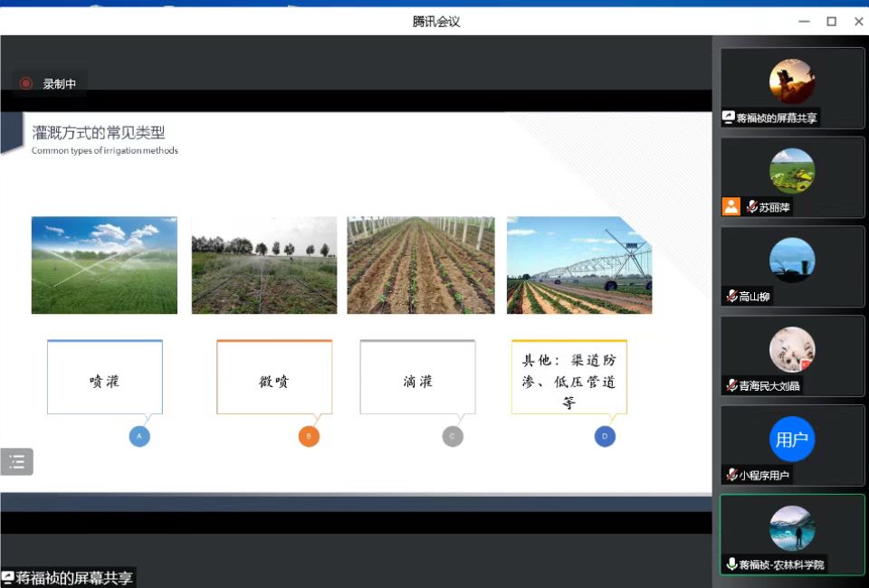This screenshot has height=588, width=869.
Task: Click muted microphone icon for 苏丽萍
Action: [x=752, y=207]
